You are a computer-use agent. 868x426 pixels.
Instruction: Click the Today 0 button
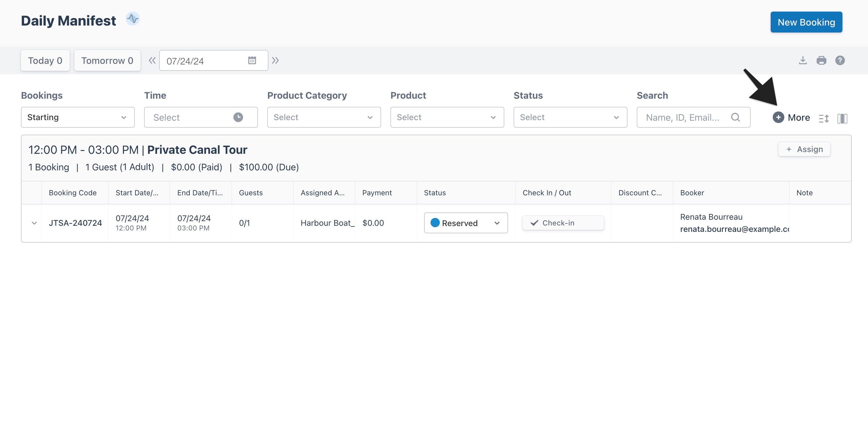(x=45, y=61)
